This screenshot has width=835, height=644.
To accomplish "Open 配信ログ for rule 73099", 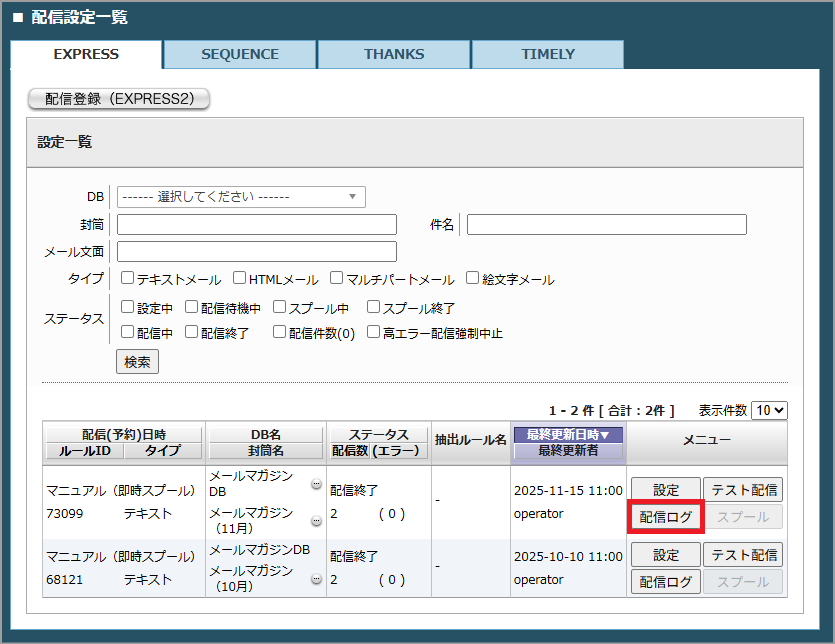I will click(x=666, y=517).
